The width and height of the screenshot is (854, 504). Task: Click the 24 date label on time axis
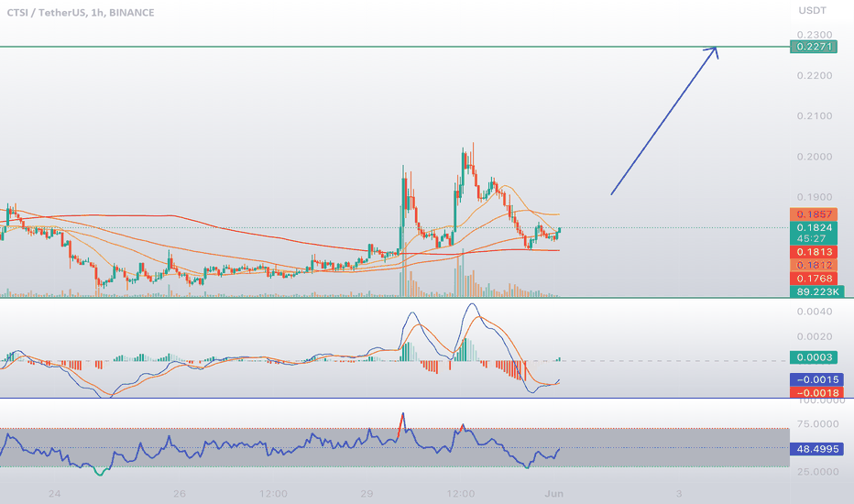coord(54,494)
